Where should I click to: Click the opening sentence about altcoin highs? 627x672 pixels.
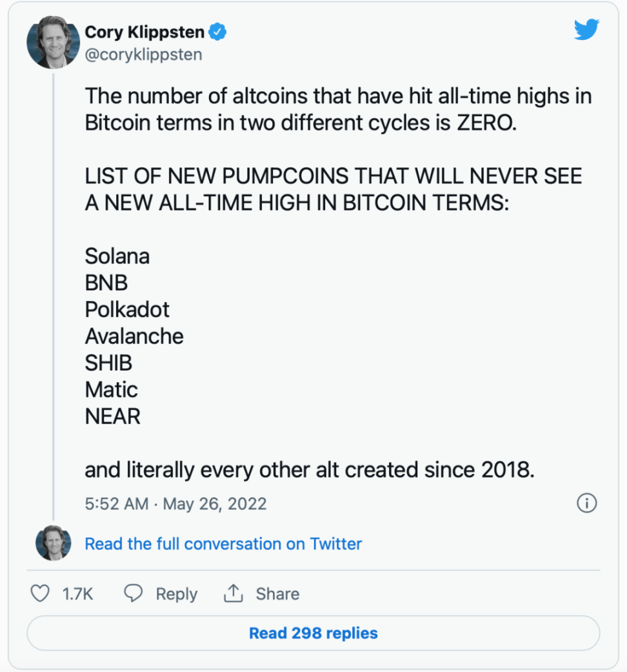(x=338, y=109)
